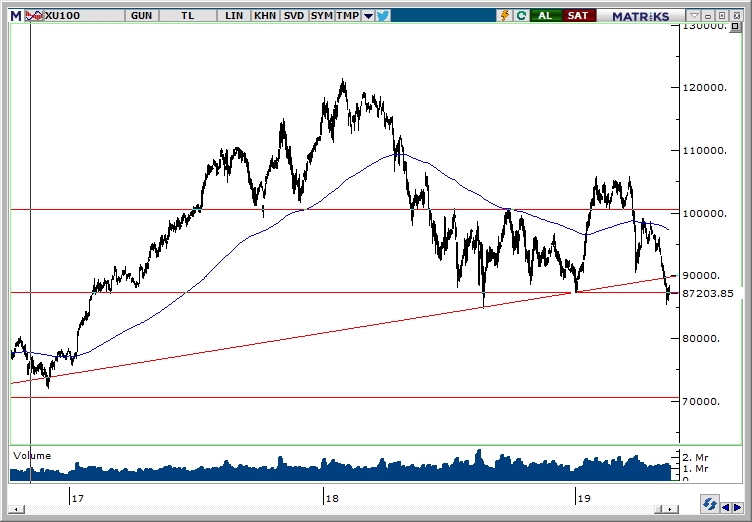The image size is (752, 522).
Task: Toggle the LIN scale button
Action: (x=234, y=16)
